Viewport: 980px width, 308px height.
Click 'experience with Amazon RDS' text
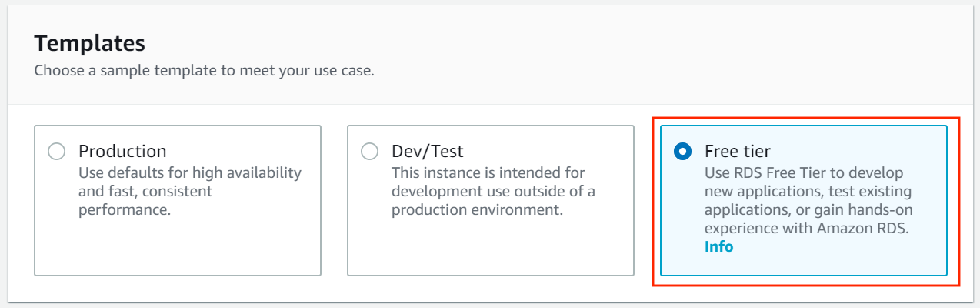tap(807, 228)
